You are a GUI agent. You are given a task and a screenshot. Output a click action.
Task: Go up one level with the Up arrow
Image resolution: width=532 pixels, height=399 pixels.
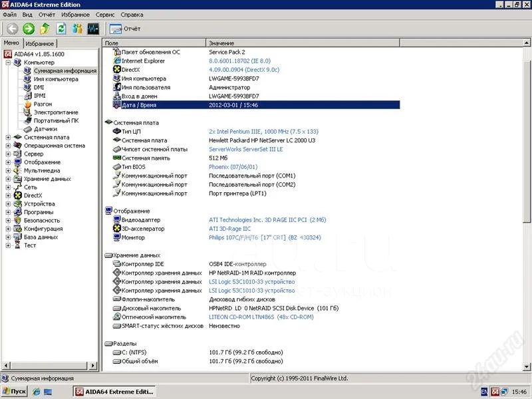pyautogui.click(x=45, y=29)
